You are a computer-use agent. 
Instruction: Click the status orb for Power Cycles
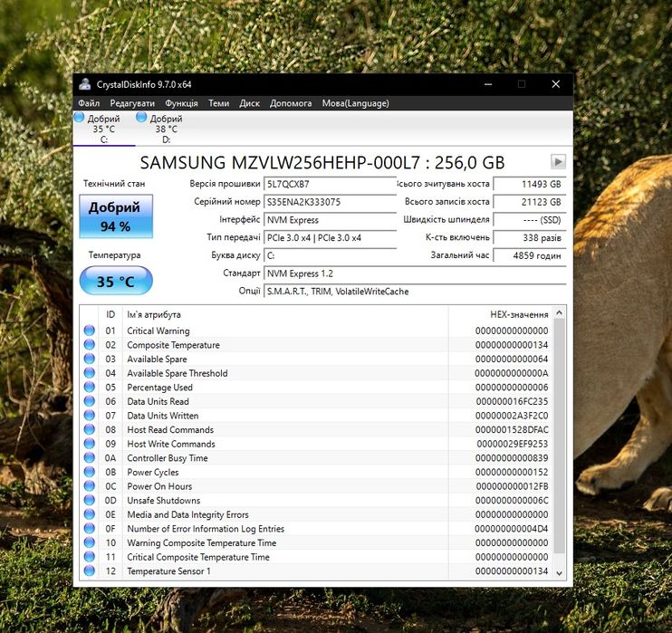tap(89, 472)
